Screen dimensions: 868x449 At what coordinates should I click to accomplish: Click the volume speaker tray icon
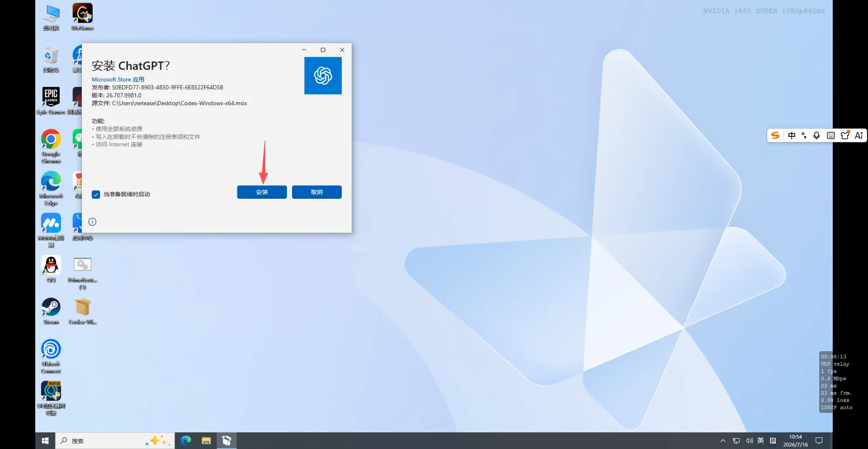[749, 441]
